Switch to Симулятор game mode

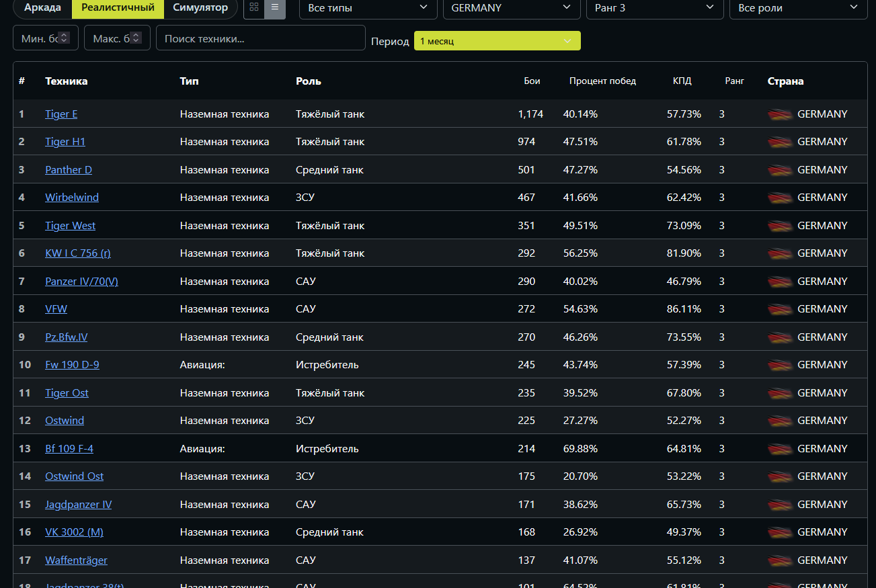pos(200,8)
